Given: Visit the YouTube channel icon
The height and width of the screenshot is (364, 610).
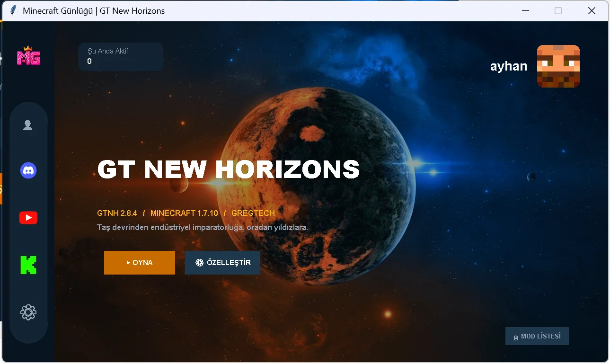Looking at the screenshot, I should click(x=28, y=218).
